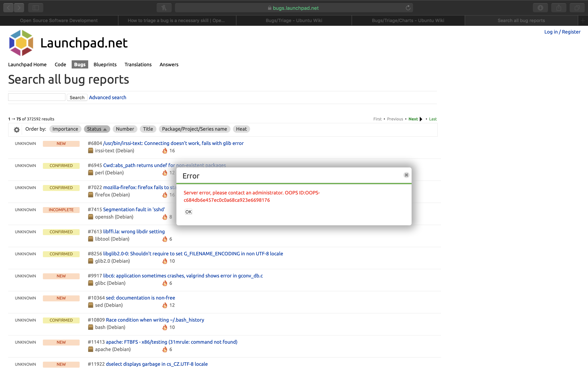The height and width of the screenshot is (368, 588).
Task: Open bug #9917 libc6 application crashes link
Action: (x=183, y=276)
